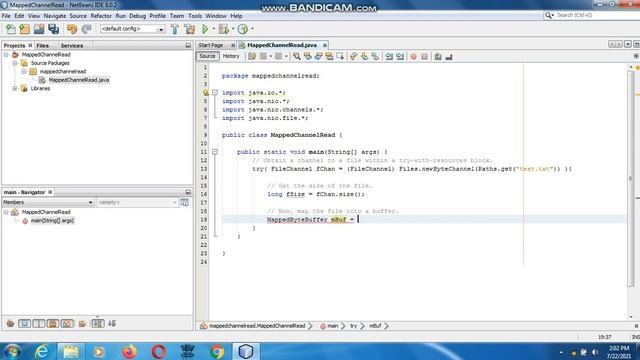Open Firefox from the Windows taskbar
This screenshot has height=360, width=640.
pyautogui.click(x=129, y=351)
